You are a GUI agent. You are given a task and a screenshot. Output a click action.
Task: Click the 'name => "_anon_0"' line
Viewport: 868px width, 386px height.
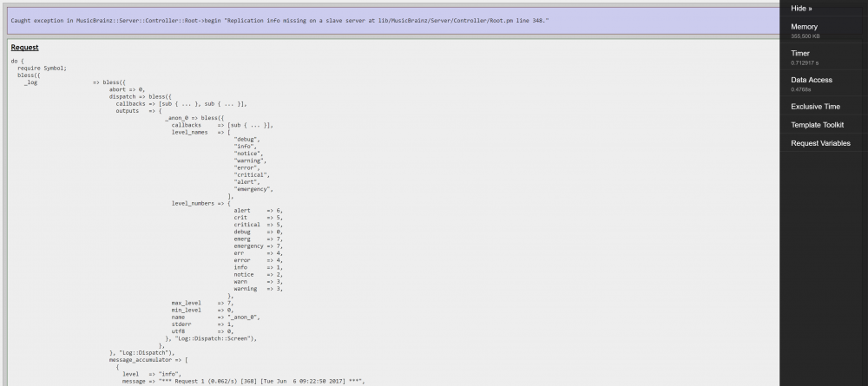[215, 317]
